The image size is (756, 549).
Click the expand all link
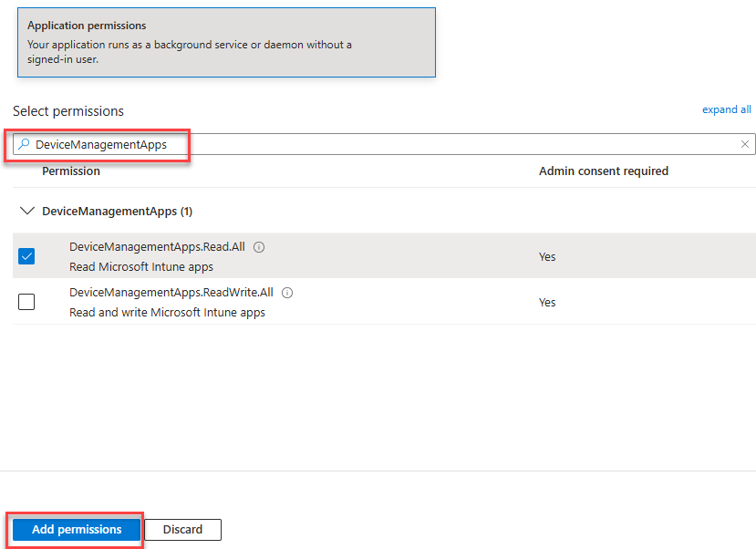pyautogui.click(x=726, y=109)
